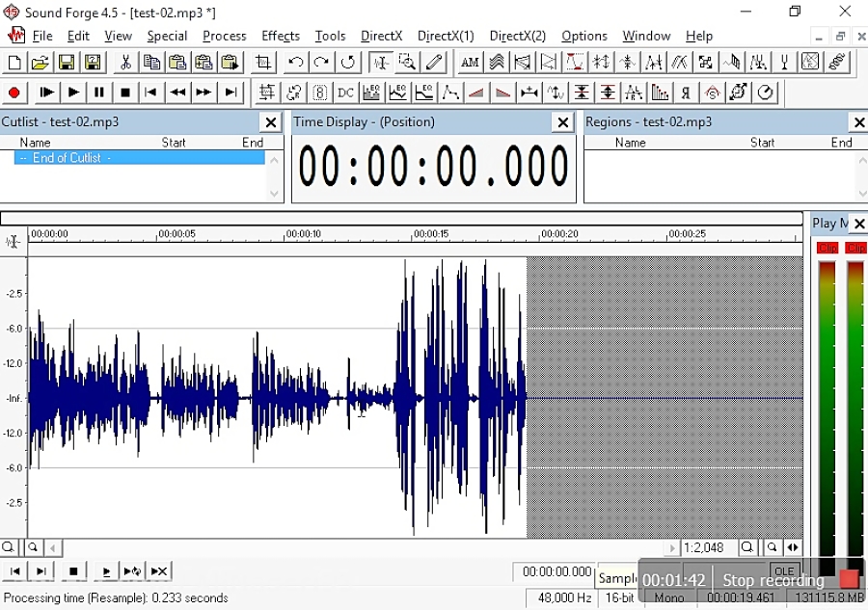The width and height of the screenshot is (868, 610).
Task: Click the 16-bit field in the status bar
Action: [x=619, y=597]
